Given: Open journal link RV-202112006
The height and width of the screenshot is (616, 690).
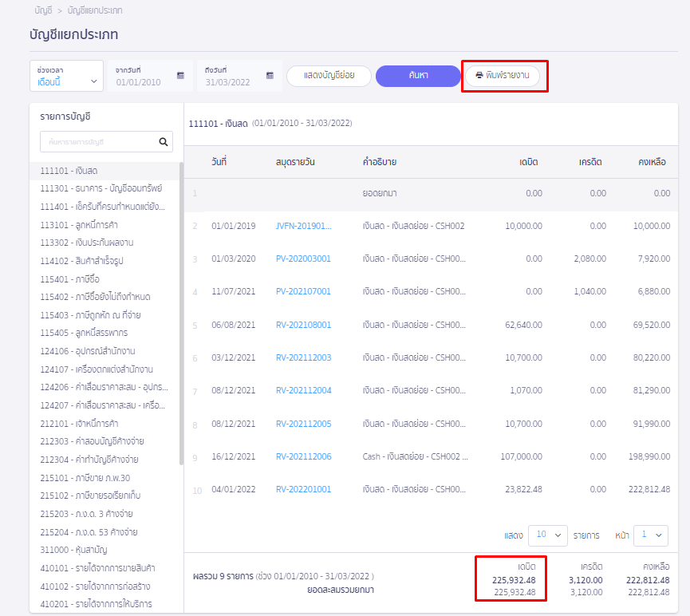Looking at the screenshot, I should click(x=304, y=456).
